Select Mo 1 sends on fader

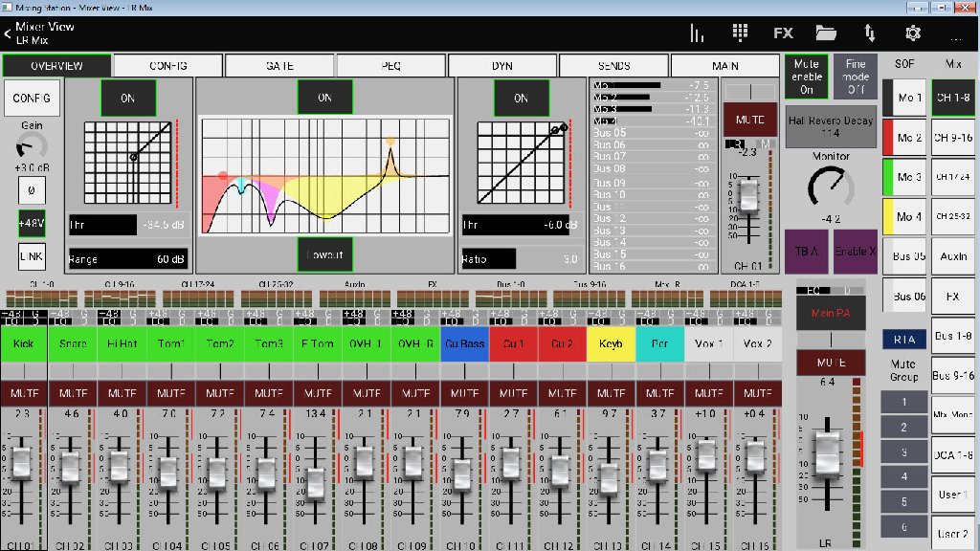tap(904, 98)
